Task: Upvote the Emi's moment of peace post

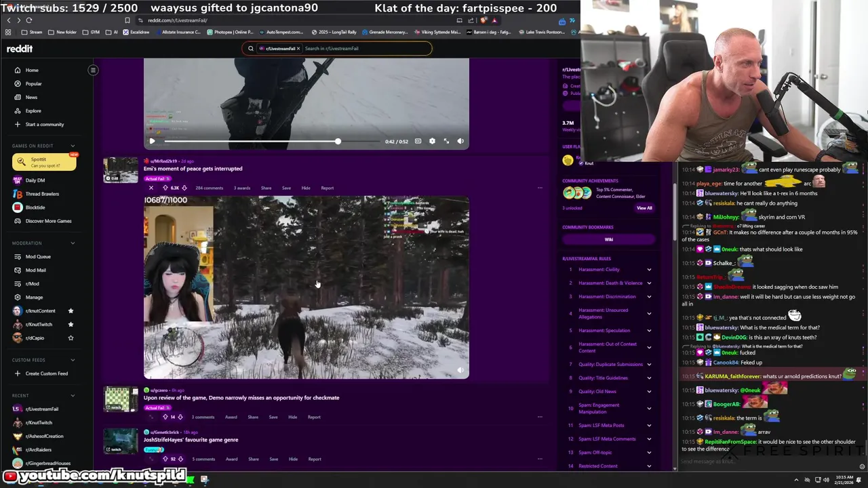Action: point(165,188)
